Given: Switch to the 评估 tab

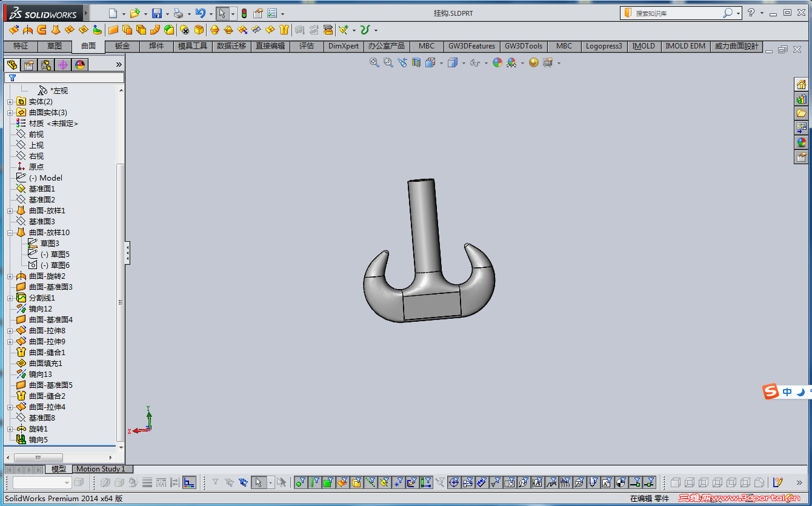Looking at the screenshot, I should coord(307,46).
